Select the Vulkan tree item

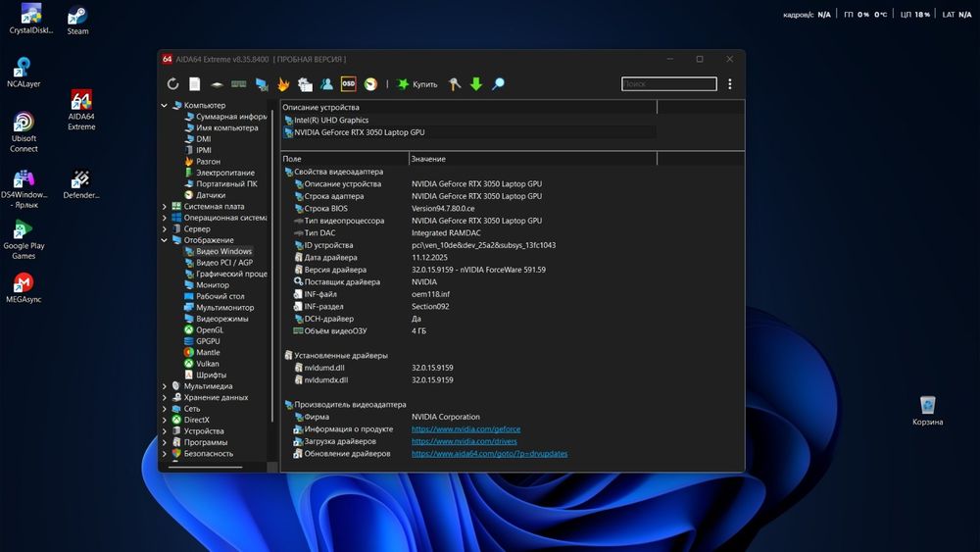(201, 364)
